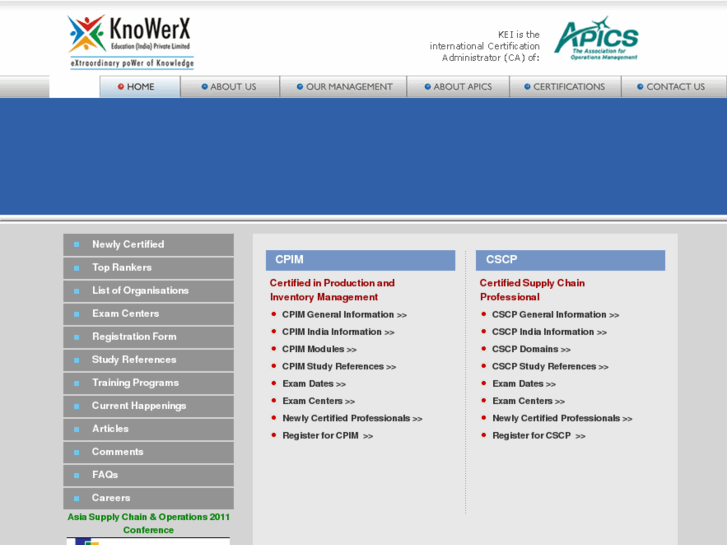The width and height of the screenshot is (727, 545).
Task: Open List of Organisations
Action: tap(148, 291)
